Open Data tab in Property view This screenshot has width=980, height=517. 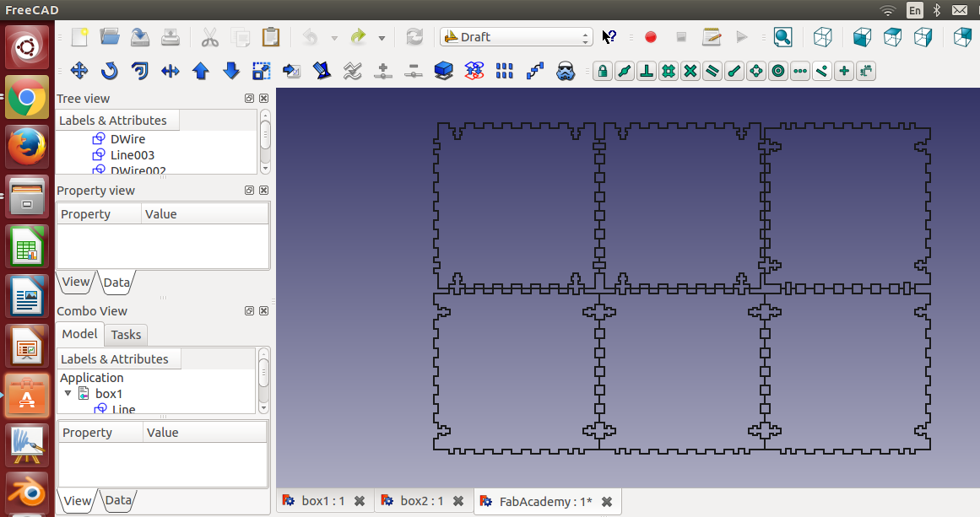coord(116,283)
